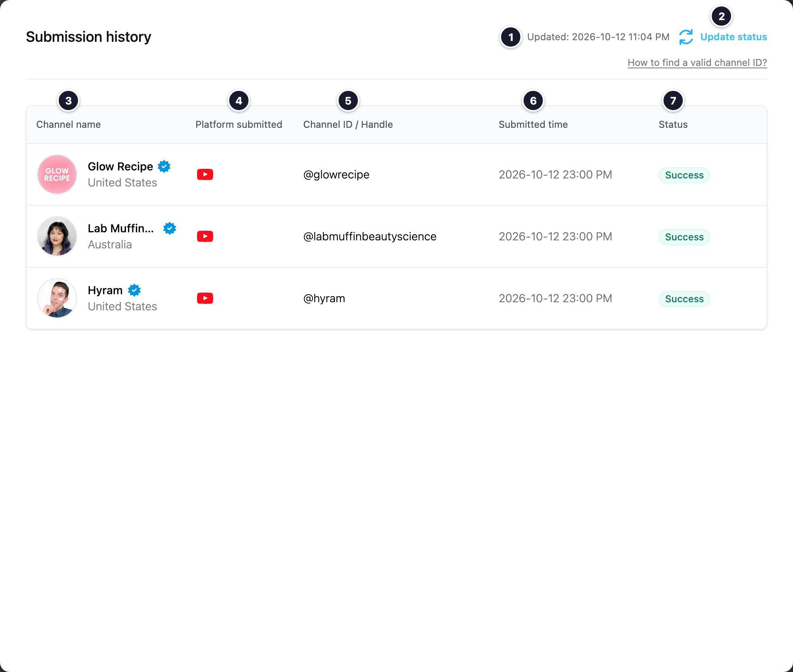
Task: Click the verified badge next to Glow Recipe
Action: (164, 166)
